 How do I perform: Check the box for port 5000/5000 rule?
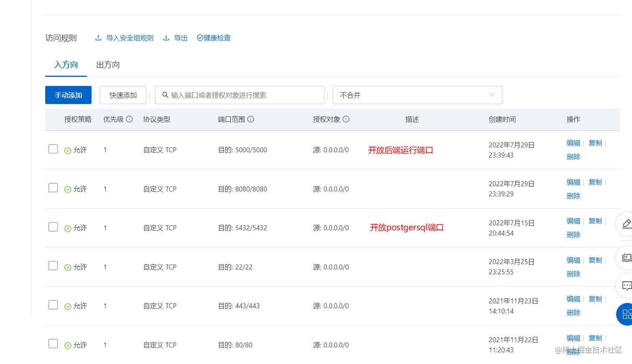[x=53, y=149]
